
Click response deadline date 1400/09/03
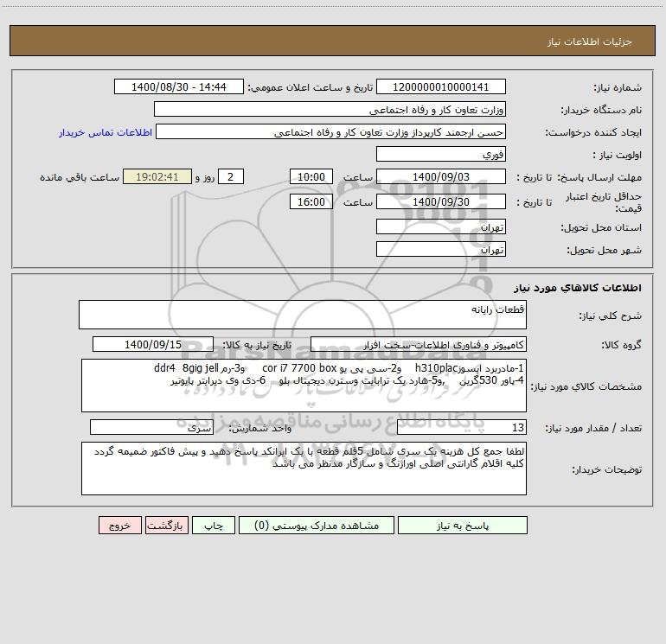point(441,176)
